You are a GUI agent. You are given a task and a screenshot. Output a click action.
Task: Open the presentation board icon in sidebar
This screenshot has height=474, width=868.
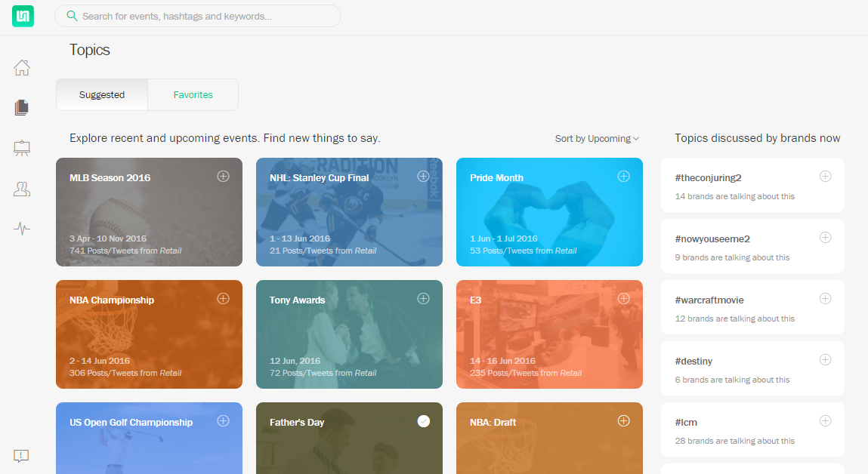[x=22, y=148]
